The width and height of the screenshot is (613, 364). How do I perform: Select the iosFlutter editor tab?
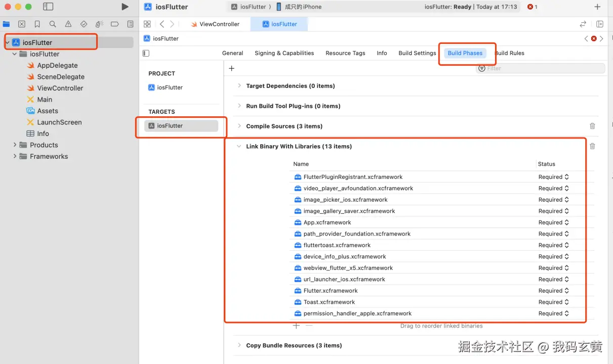tap(279, 24)
